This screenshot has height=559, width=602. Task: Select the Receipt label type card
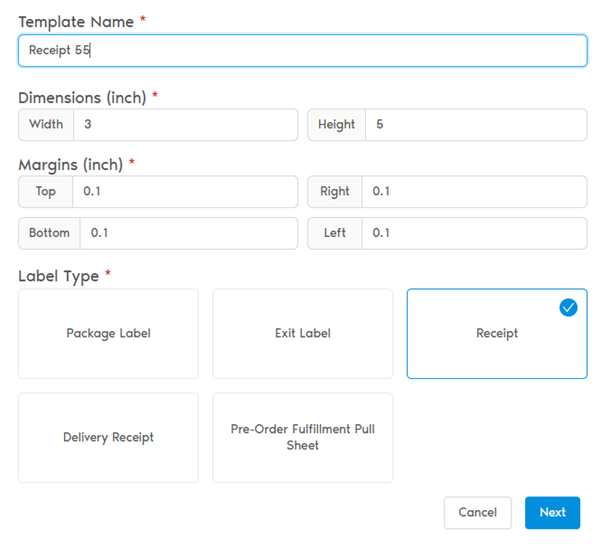click(496, 334)
